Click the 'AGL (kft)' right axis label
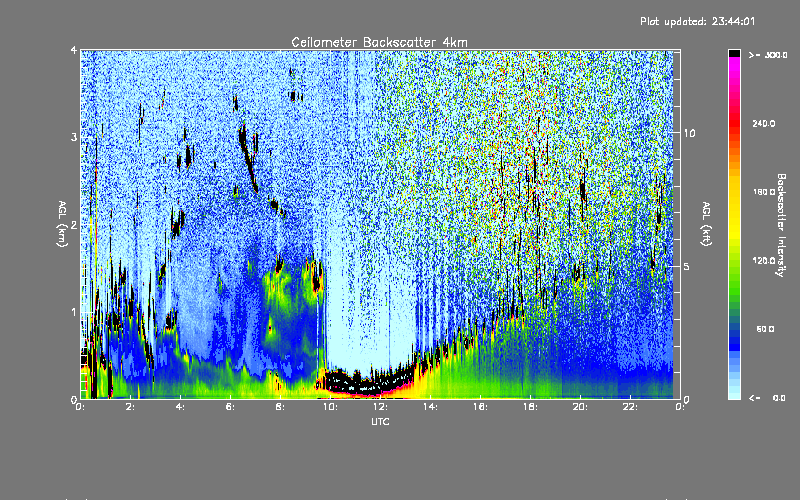The image size is (800, 500). tap(707, 224)
